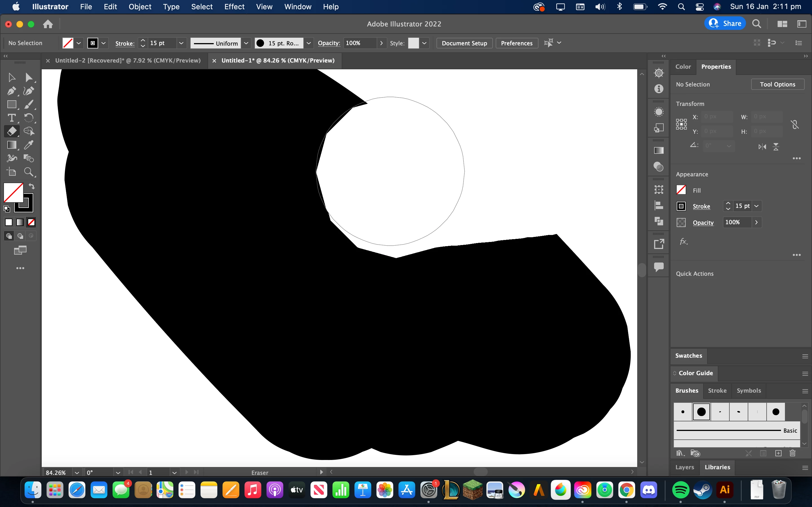Toggle constrain width and height proportions
The height and width of the screenshot is (507, 812).
point(795,124)
